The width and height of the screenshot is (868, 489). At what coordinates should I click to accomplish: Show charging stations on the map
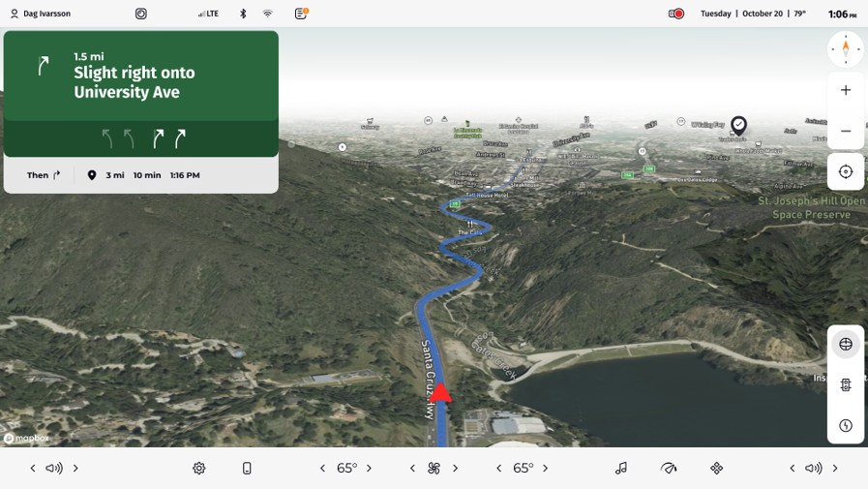845,425
